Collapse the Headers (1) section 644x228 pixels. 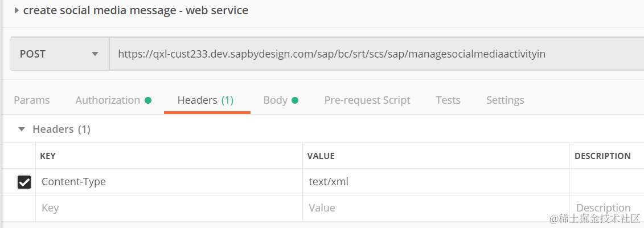click(22, 129)
